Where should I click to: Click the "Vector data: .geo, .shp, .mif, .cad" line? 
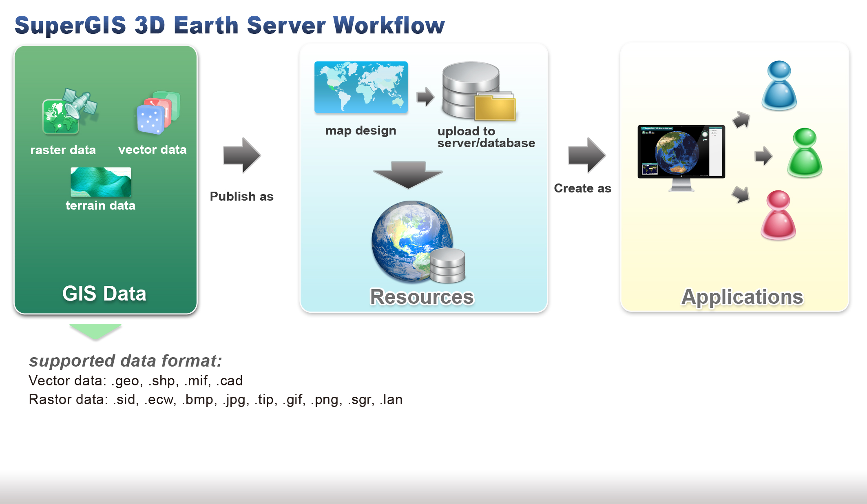136,381
